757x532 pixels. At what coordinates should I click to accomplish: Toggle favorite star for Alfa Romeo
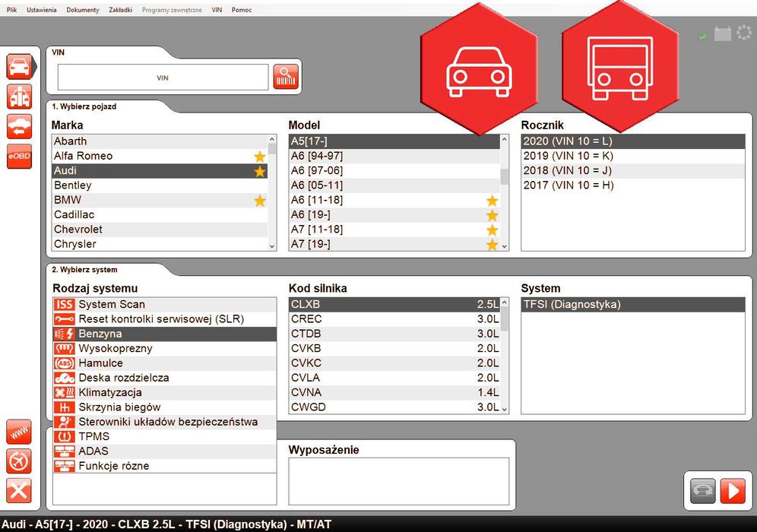tap(260, 156)
